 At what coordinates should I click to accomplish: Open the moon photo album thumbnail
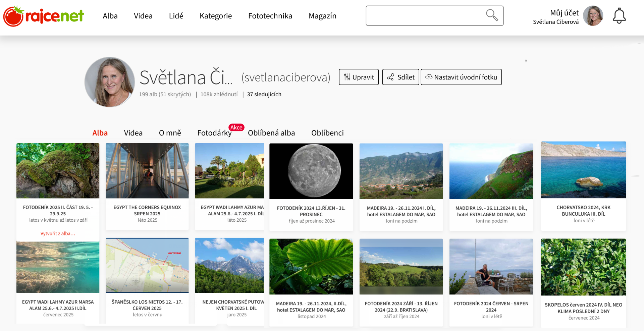click(x=311, y=171)
